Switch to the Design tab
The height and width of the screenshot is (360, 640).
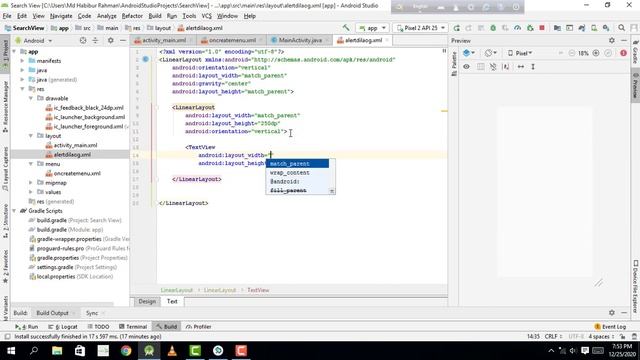click(x=147, y=301)
